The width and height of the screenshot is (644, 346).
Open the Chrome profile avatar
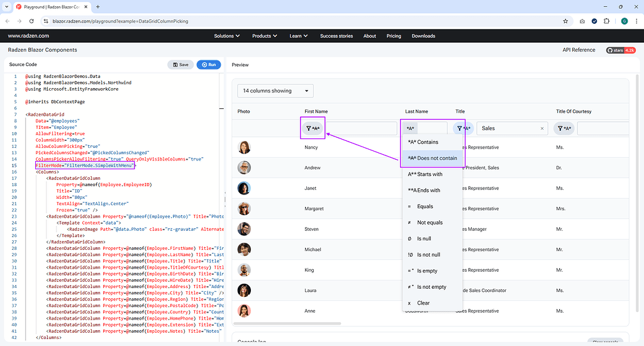(x=625, y=21)
